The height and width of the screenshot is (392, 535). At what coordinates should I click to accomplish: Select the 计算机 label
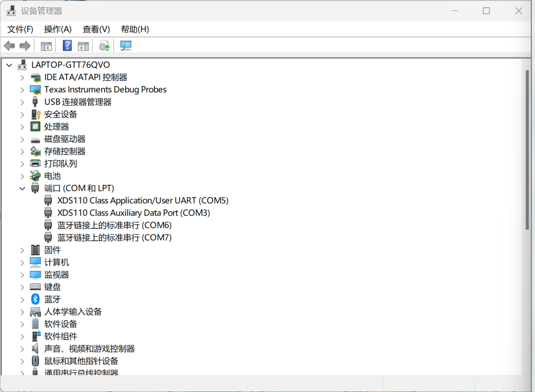(x=57, y=262)
